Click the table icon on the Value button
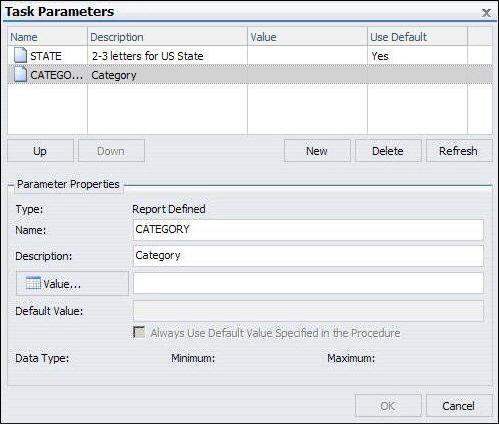499x425 pixels. (33, 283)
